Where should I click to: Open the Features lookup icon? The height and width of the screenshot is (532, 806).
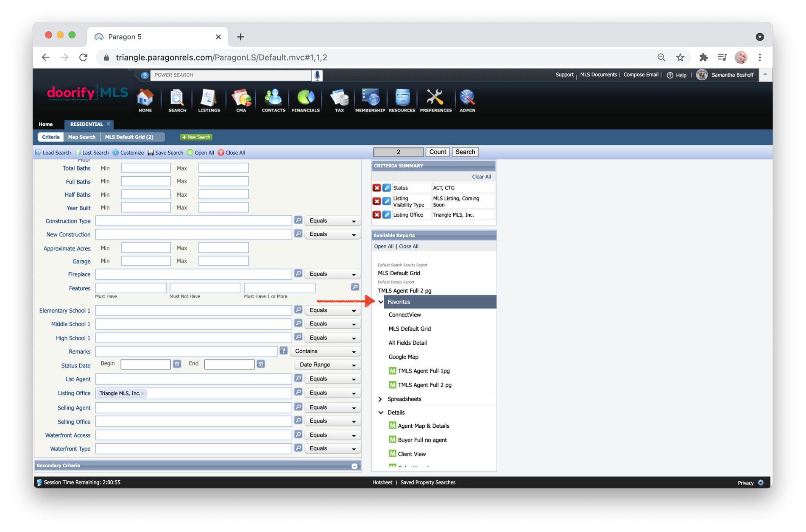click(355, 287)
